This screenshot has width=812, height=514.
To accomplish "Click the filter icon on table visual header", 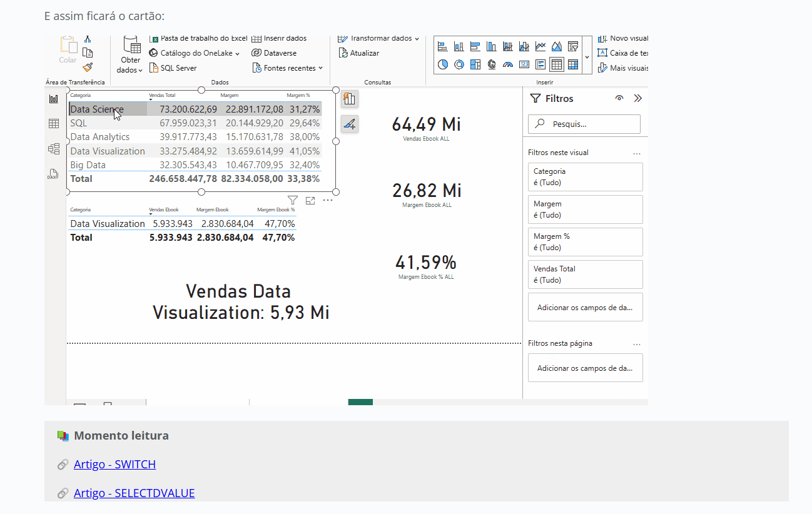I will (292, 200).
